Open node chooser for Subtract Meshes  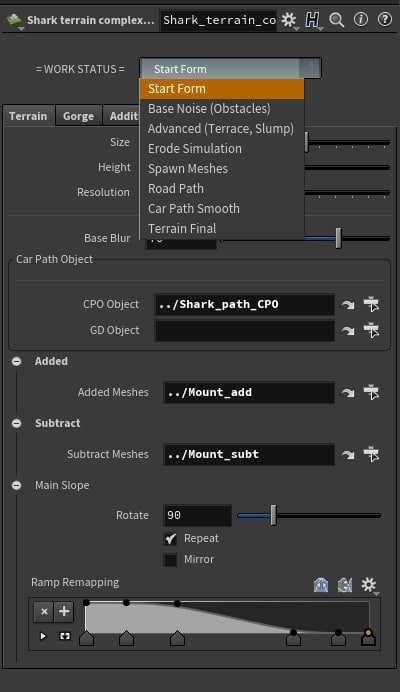point(371,455)
